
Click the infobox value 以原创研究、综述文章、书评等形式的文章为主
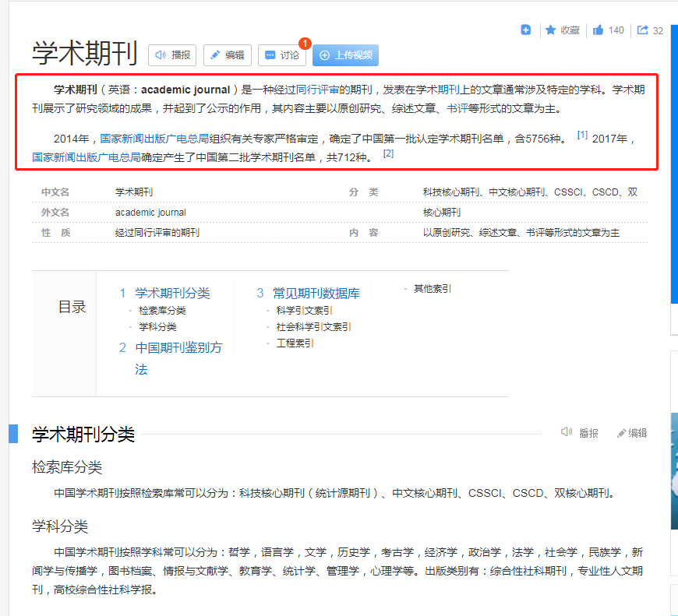click(x=521, y=233)
